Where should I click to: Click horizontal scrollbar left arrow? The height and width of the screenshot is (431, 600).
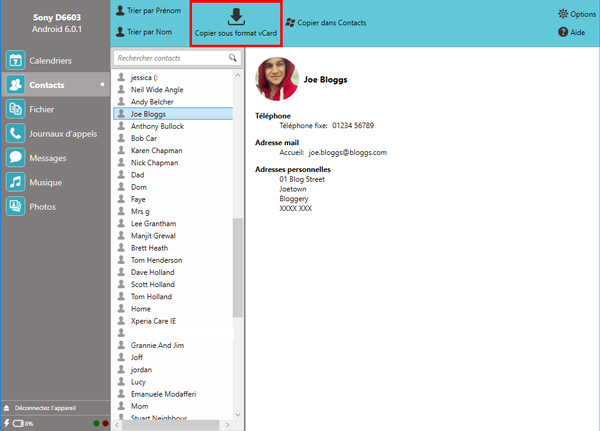pyautogui.click(x=117, y=424)
